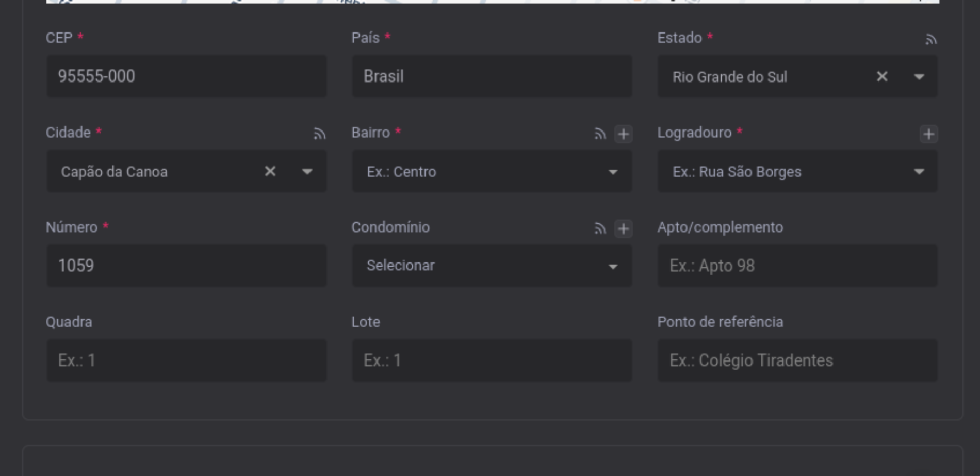Open the Cidade dropdown arrow

tap(307, 171)
